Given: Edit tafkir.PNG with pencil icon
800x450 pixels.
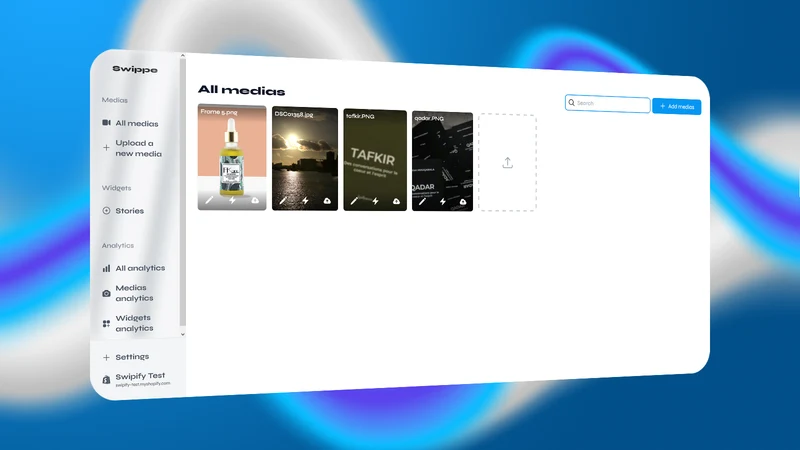Looking at the screenshot, I should [x=354, y=201].
